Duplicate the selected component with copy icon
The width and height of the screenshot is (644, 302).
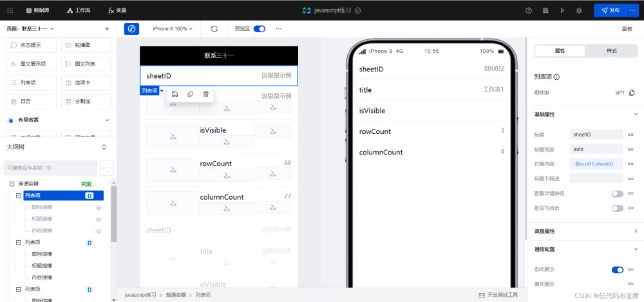[190, 94]
